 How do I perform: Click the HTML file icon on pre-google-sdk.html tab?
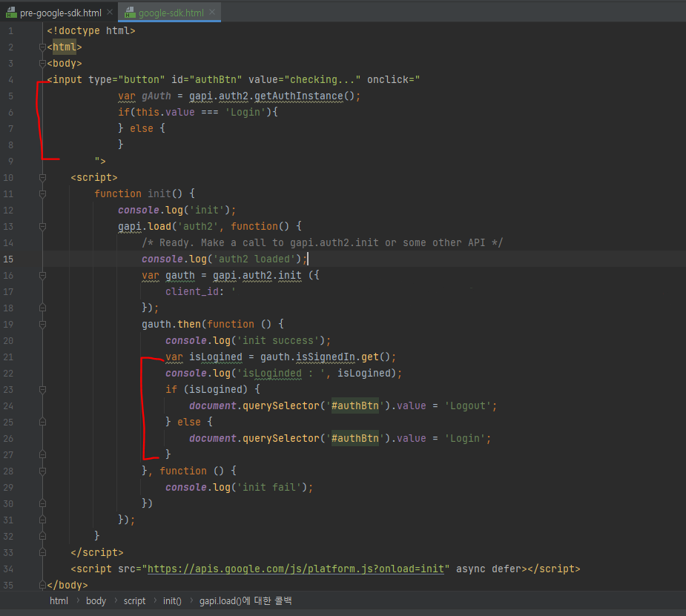pos(11,13)
